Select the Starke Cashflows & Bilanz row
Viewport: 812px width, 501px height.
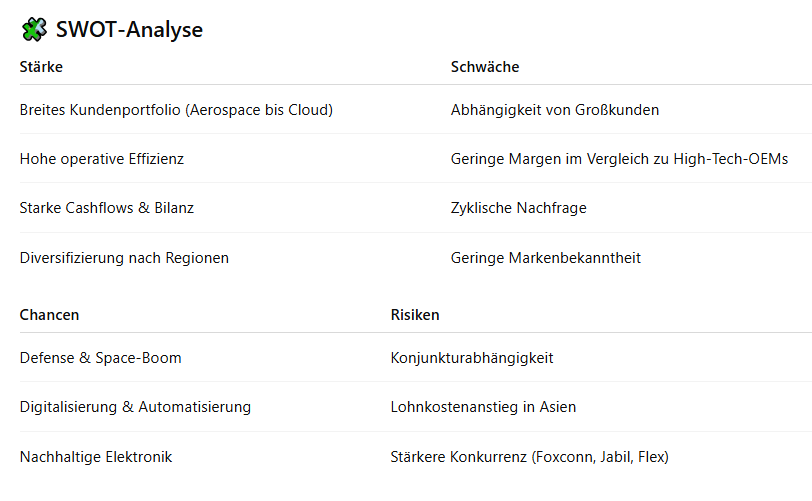107,208
